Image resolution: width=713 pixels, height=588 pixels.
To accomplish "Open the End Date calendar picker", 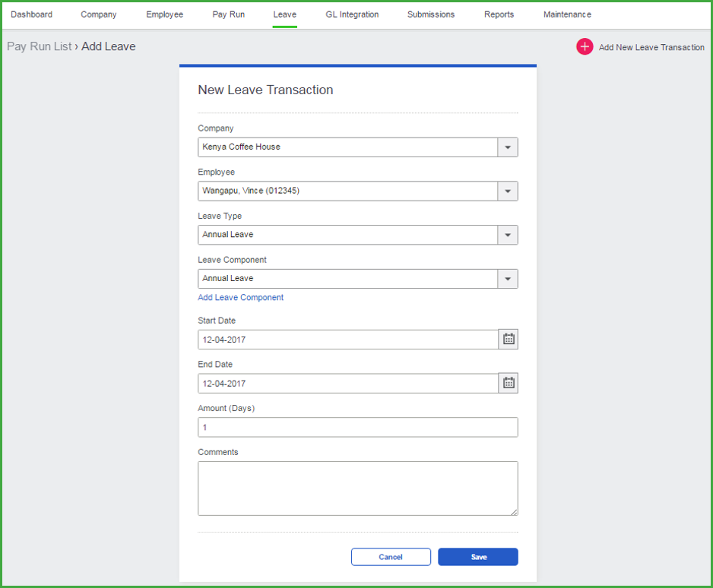I will click(x=509, y=384).
